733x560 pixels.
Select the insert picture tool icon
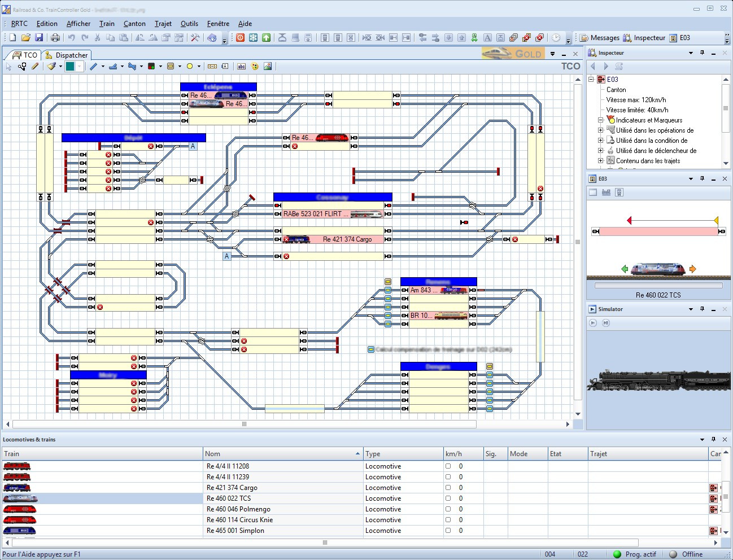(x=268, y=67)
